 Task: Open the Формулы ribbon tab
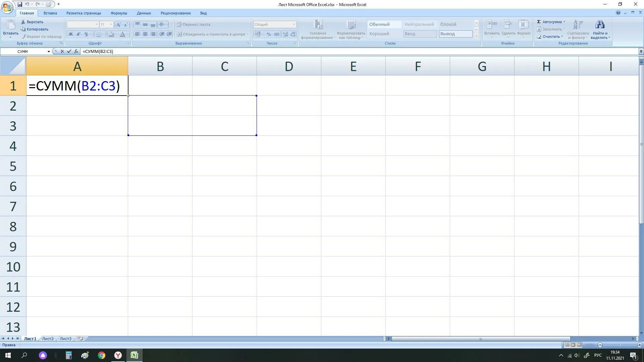[119, 13]
